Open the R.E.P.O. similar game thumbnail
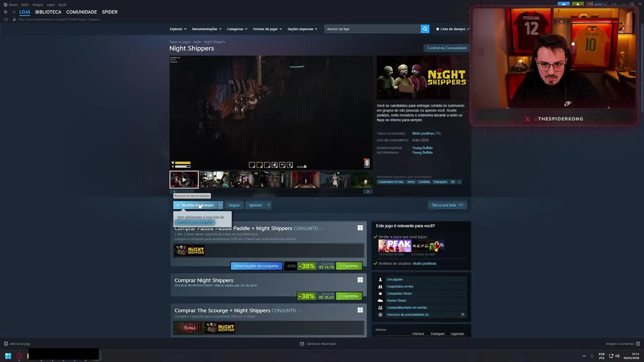Viewport: 644px width, 362px height. (428, 246)
